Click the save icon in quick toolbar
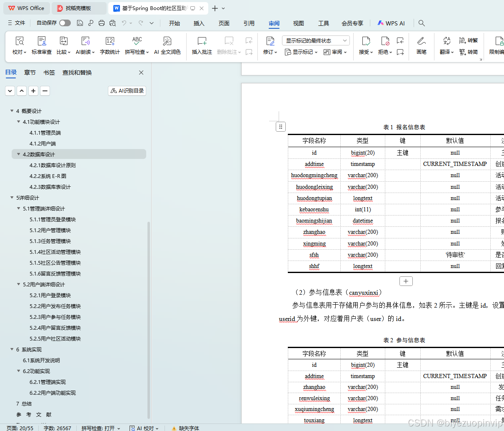This screenshot has height=431, width=504. tap(80, 23)
